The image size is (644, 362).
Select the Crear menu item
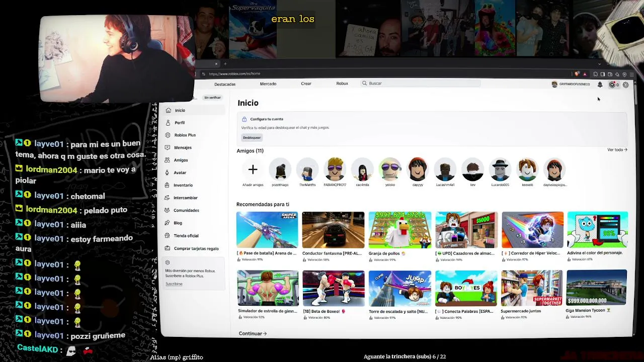tap(306, 83)
